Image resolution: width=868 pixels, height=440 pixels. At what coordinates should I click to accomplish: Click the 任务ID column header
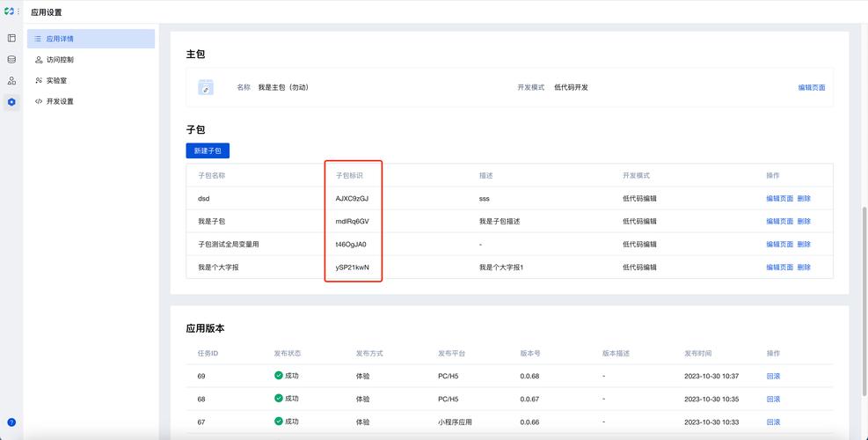[208, 354]
